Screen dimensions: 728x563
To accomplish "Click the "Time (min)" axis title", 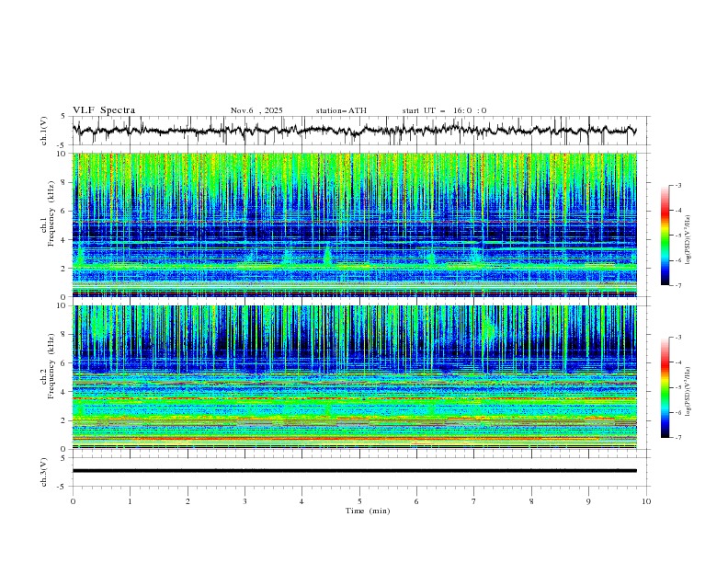I will tap(368, 511).
